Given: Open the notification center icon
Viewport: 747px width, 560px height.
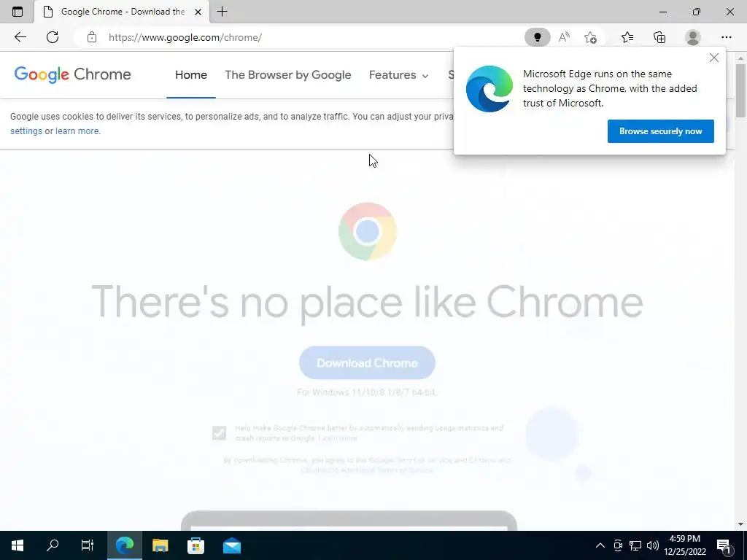Looking at the screenshot, I should [724, 546].
